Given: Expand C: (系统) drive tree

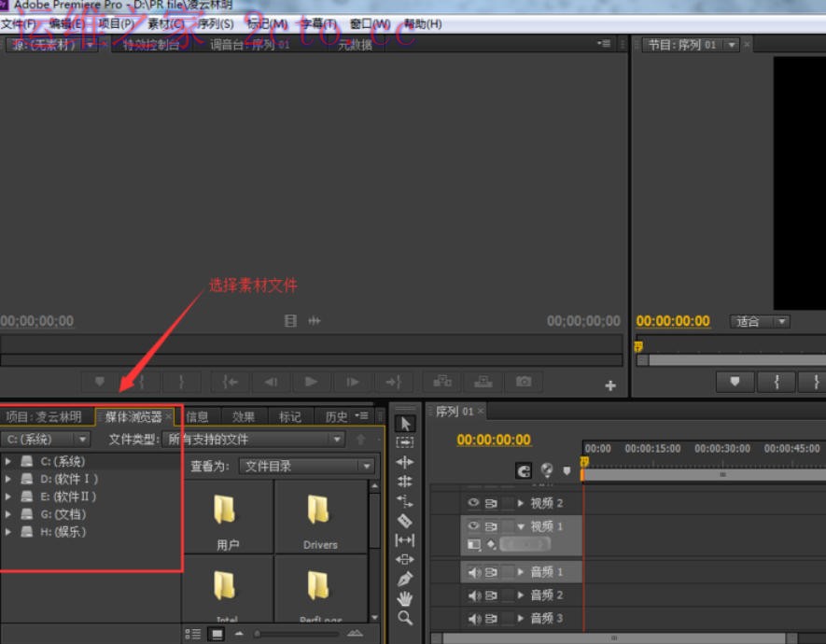Looking at the screenshot, I should (7, 461).
